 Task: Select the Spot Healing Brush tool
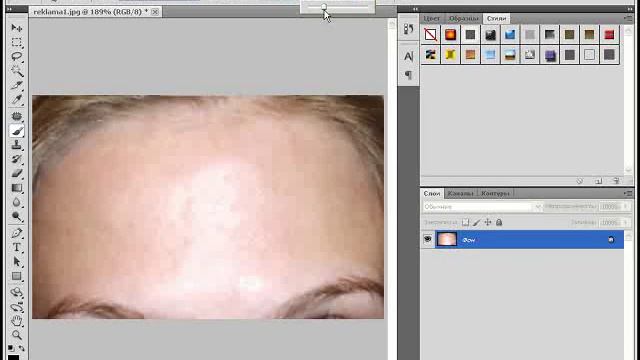tap(17, 116)
